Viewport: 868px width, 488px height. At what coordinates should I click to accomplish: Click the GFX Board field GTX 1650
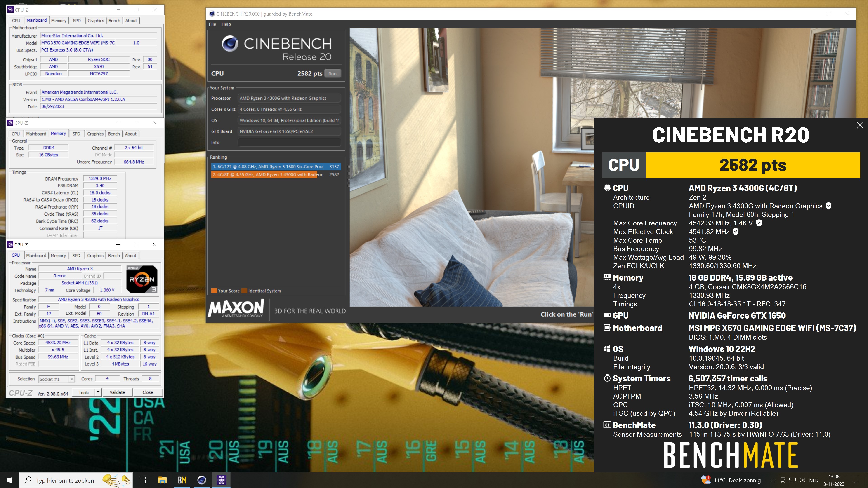pyautogui.click(x=289, y=131)
